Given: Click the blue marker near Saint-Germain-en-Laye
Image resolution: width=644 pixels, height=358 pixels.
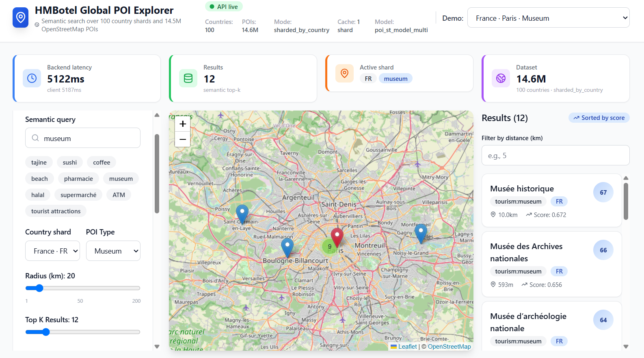Looking at the screenshot, I should point(242,214).
